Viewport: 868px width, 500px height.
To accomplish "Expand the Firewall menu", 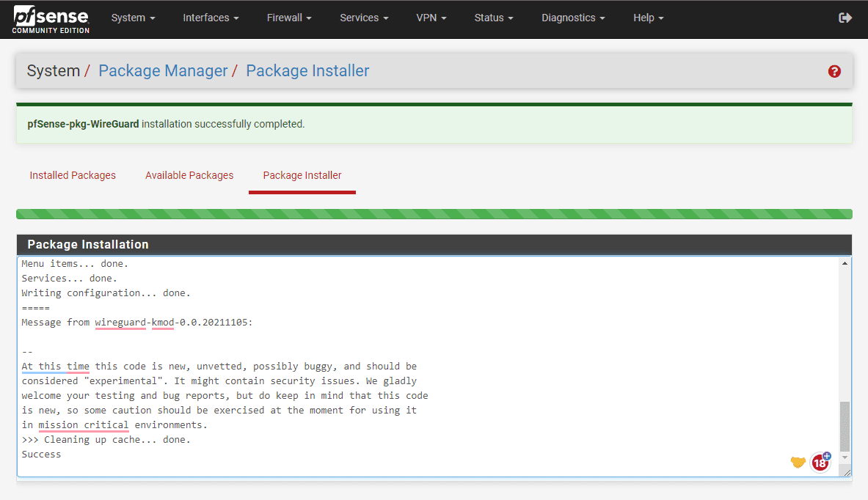I will pyautogui.click(x=289, y=18).
